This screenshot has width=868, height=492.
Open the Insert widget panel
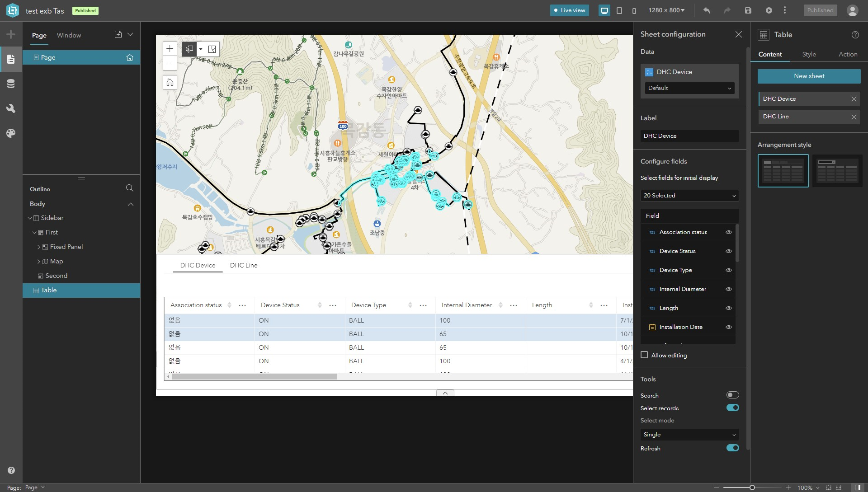(11, 33)
